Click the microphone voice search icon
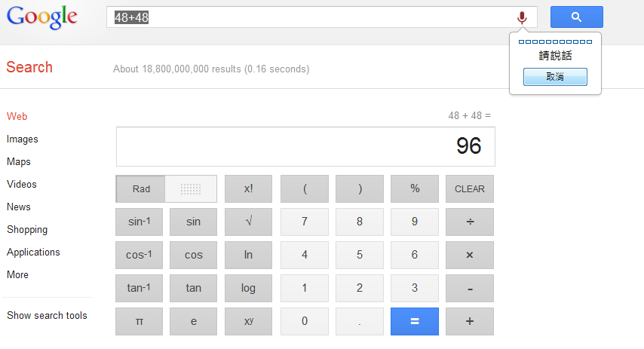644x349 pixels. (522, 17)
